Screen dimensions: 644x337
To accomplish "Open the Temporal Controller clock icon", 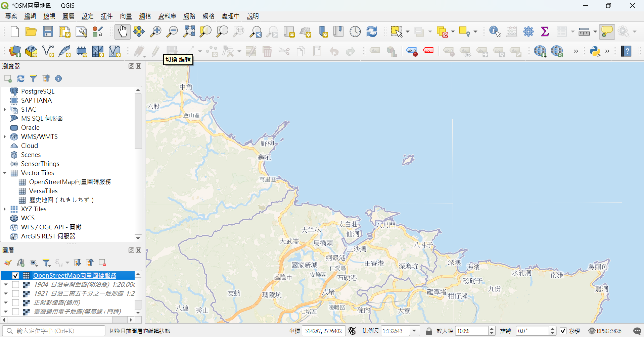I will pos(355,32).
